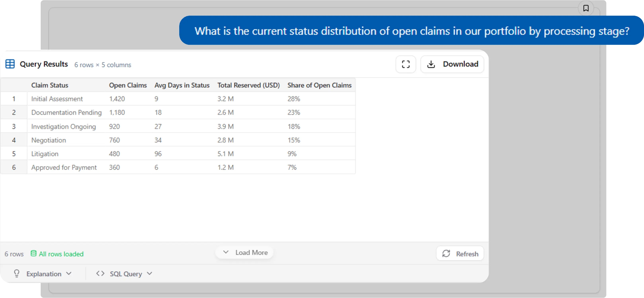Viewport: 644px width, 298px height.
Task: Click the fullscreen expand icon button
Action: (x=405, y=64)
